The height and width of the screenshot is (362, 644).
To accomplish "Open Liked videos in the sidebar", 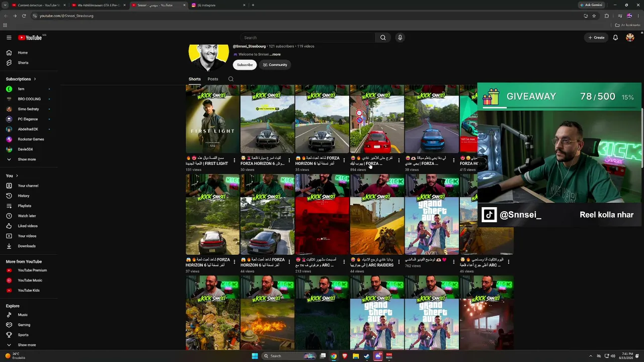I will (x=29, y=226).
